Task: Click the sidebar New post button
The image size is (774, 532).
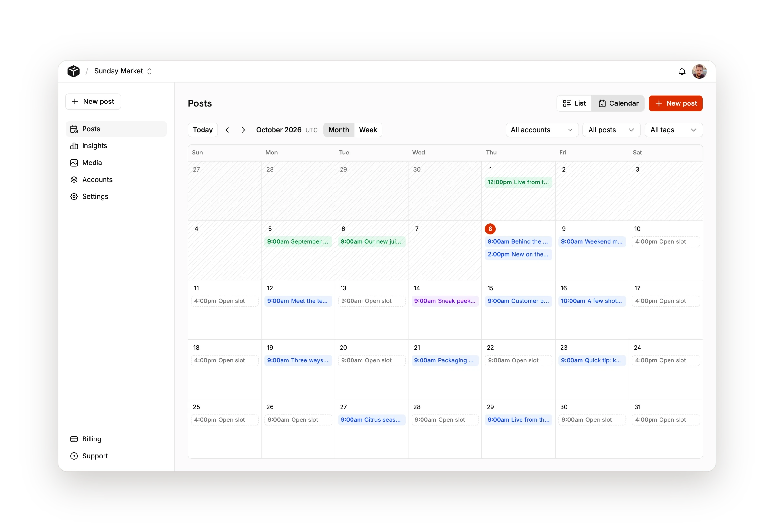Action: tap(93, 101)
